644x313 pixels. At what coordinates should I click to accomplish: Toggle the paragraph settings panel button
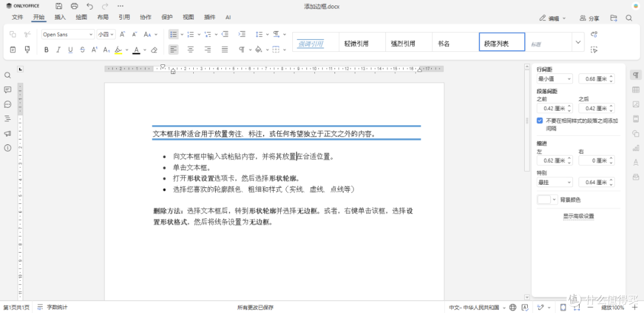pyautogui.click(x=636, y=75)
